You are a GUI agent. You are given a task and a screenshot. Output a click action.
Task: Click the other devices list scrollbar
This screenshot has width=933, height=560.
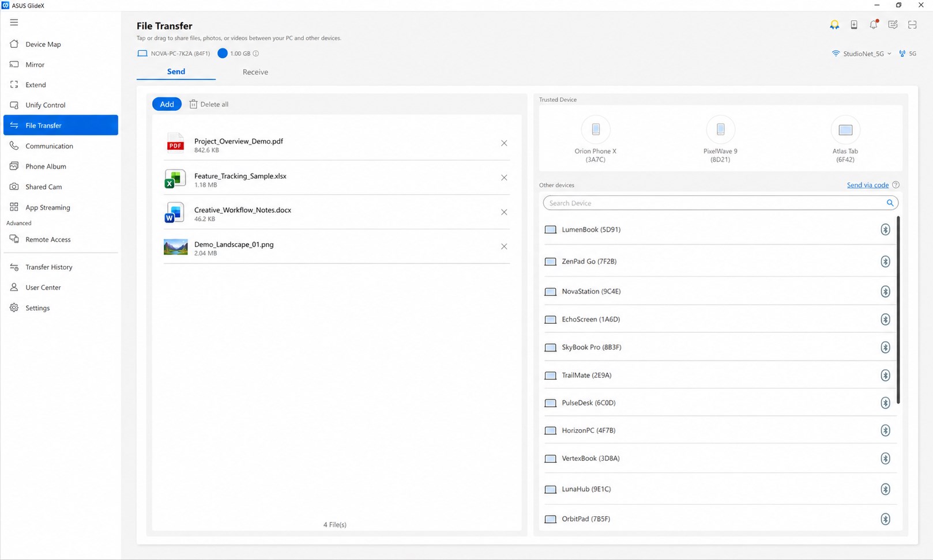tap(898, 309)
